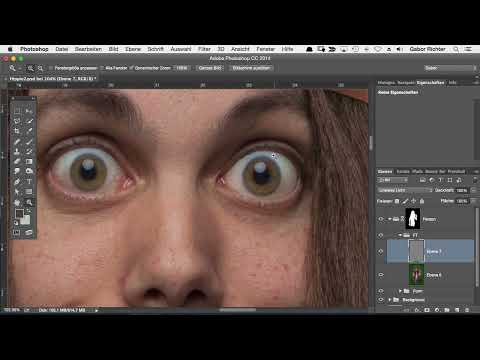Create new group folder icon
Viewport: 480px width, 360px height.
click(x=447, y=310)
